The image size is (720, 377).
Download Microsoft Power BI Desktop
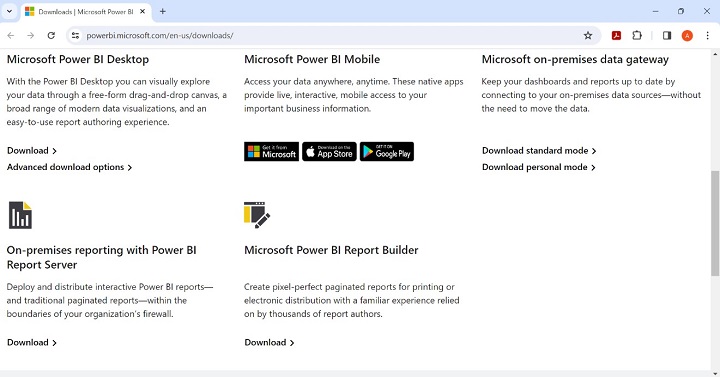tap(32, 151)
